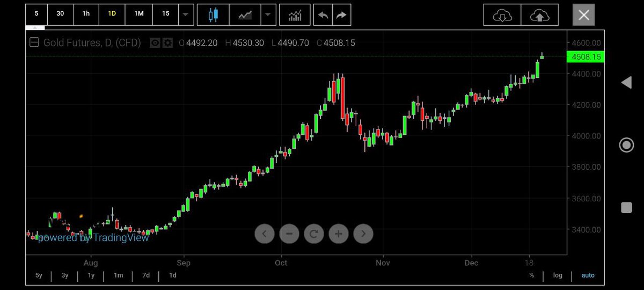The image size is (644, 290).
Task: Zoom out chart with minus button
Action: coord(289,233)
